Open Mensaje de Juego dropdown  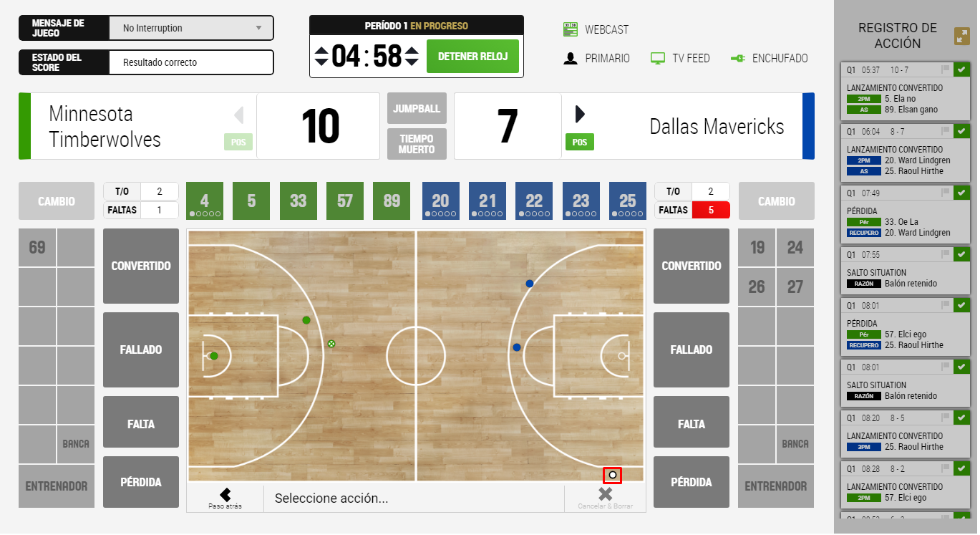click(191, 29)
